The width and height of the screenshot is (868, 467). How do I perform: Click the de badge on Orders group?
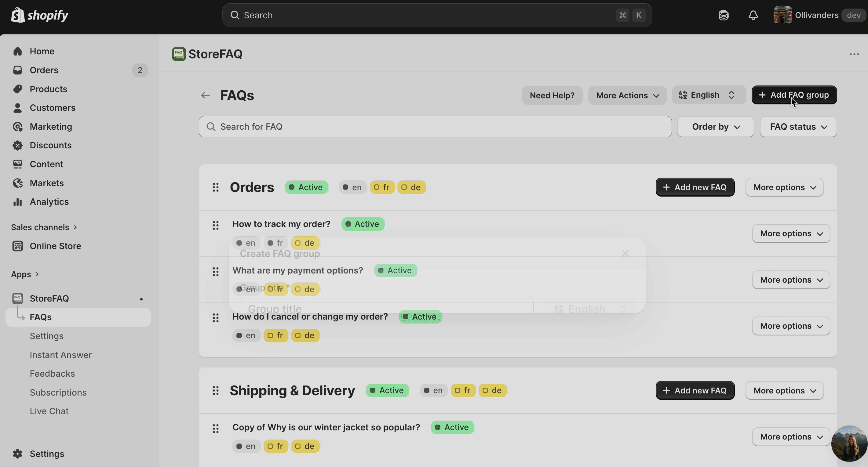tap(411, 187)
